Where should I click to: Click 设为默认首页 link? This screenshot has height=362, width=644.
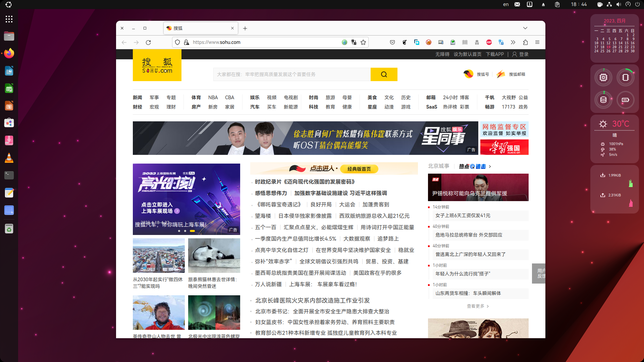[468, 54]
